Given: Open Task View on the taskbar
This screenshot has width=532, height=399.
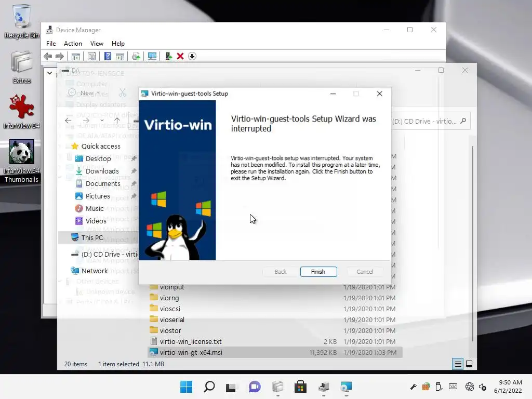Looking at the screenshot, I should [231, 387].
